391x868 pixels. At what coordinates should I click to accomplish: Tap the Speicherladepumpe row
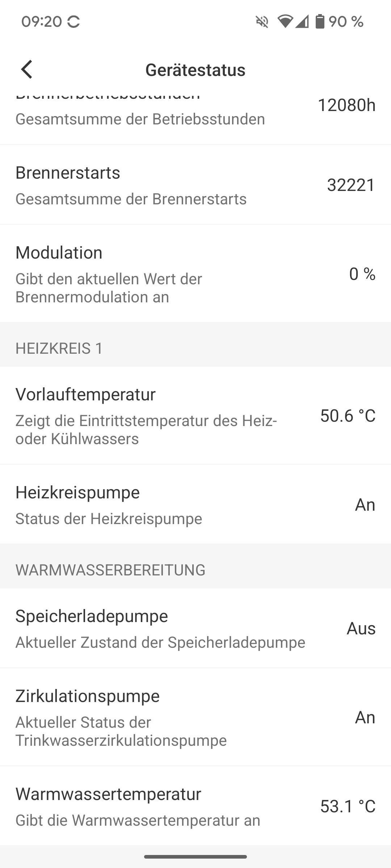coord(195,628)
